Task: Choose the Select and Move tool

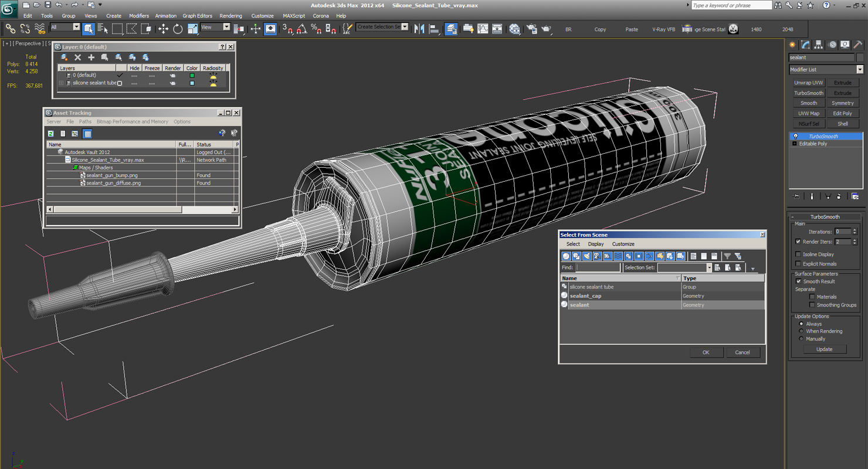Action: tap(163, 29)
